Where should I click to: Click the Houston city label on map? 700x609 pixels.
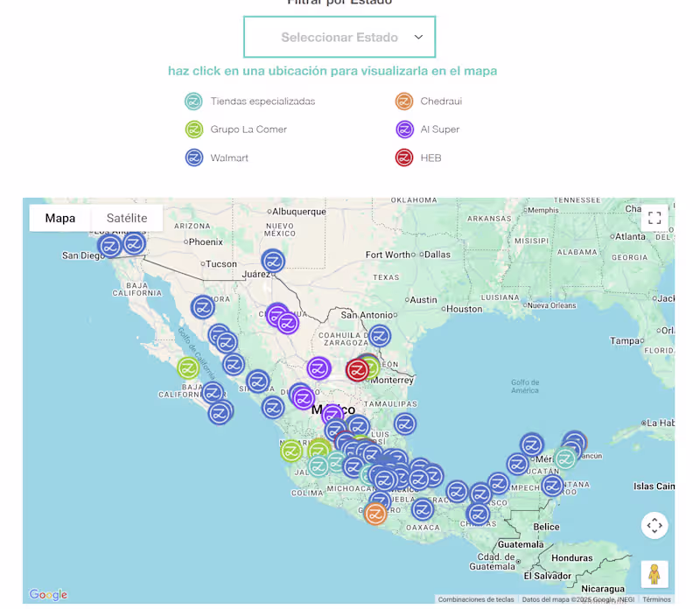465,309
